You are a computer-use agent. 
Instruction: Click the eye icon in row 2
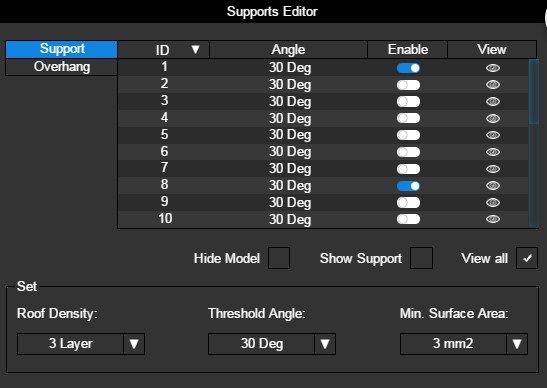(493, 85)
